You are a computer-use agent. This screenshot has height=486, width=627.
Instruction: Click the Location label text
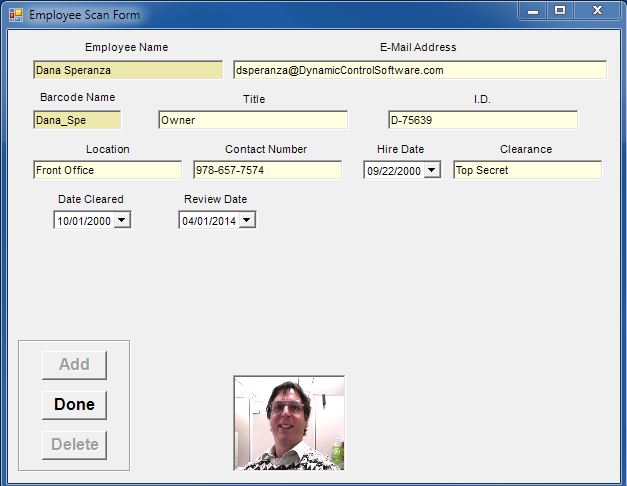pos(108,149)
